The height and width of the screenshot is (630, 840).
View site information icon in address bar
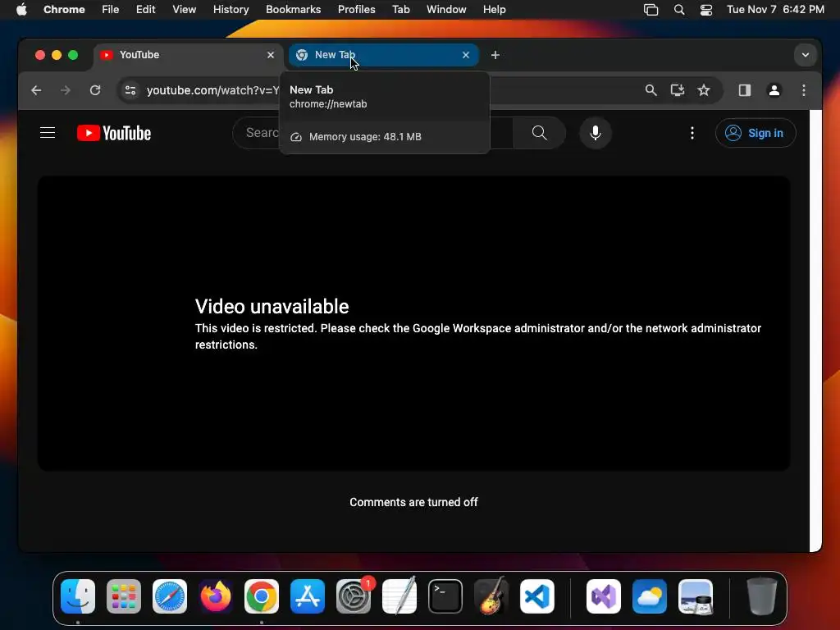(x=130, y=90)
